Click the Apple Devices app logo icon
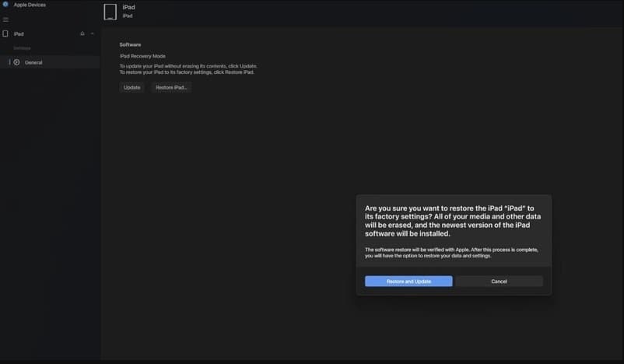This screenshot has width=624, height=364. point(5,5)
